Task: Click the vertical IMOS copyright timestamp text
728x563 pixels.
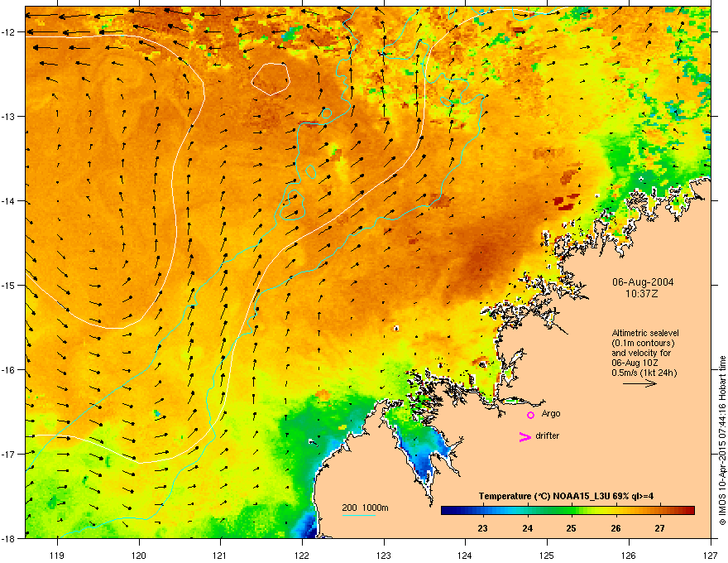Action: (x=722, y=440)
